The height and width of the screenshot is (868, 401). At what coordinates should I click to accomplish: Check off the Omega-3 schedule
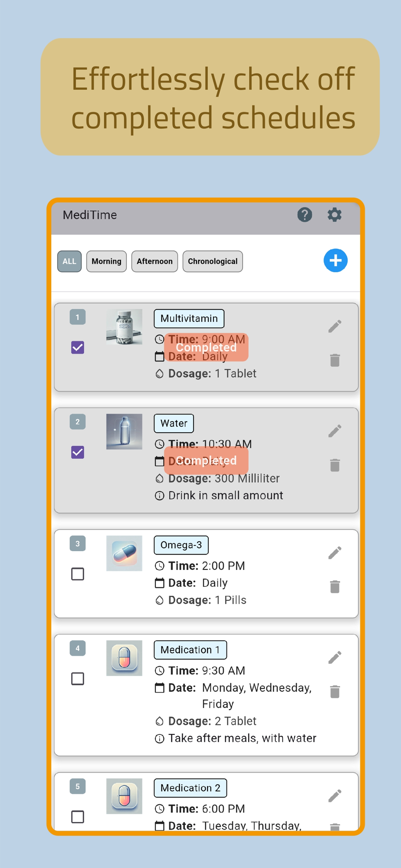point(78,574)
